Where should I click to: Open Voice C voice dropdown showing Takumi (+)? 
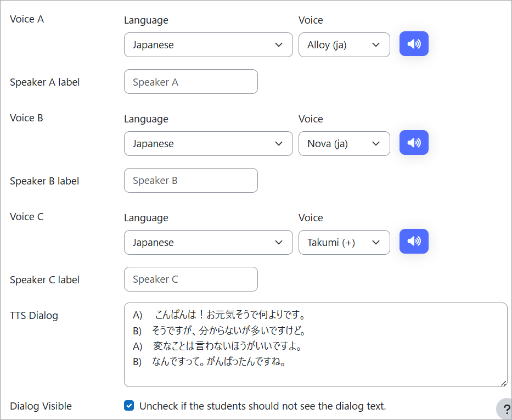point(344,242)
